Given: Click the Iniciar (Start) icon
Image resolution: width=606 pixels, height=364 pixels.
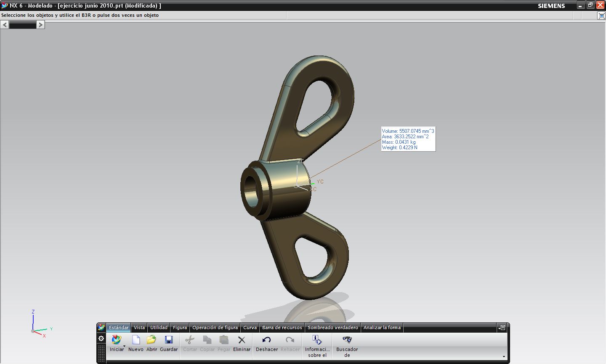Looking at the screenshot, I should click(116, 340).
